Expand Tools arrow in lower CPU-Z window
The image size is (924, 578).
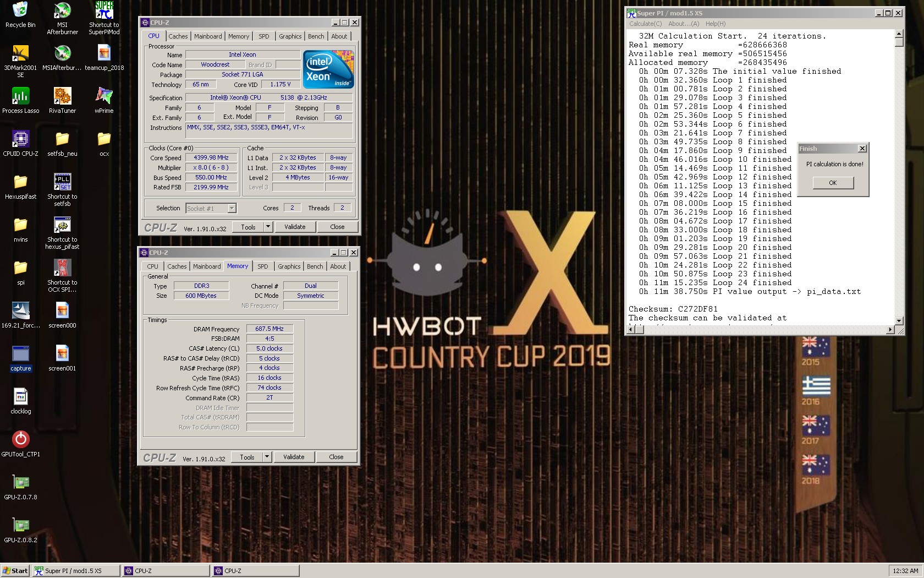click(267, 457)
